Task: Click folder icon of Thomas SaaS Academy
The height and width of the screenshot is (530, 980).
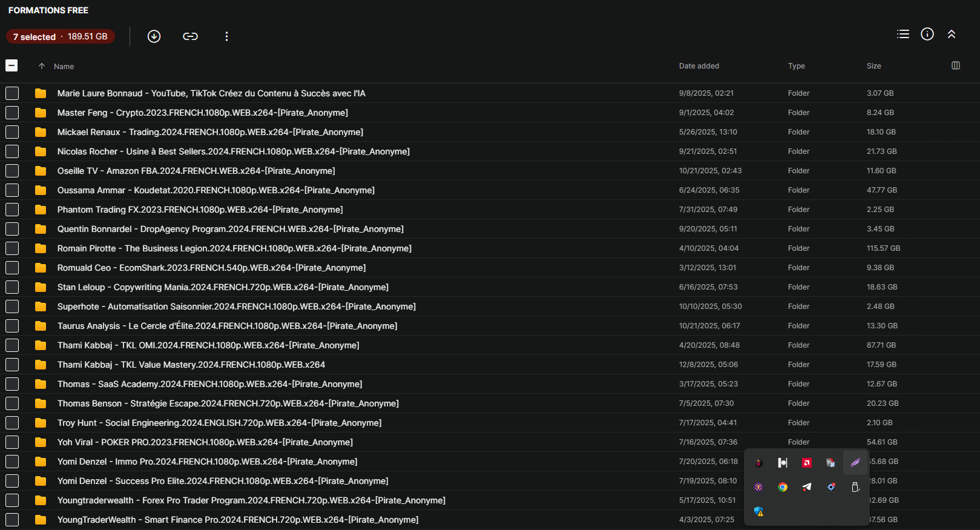Action: click(x=41, y=384)
